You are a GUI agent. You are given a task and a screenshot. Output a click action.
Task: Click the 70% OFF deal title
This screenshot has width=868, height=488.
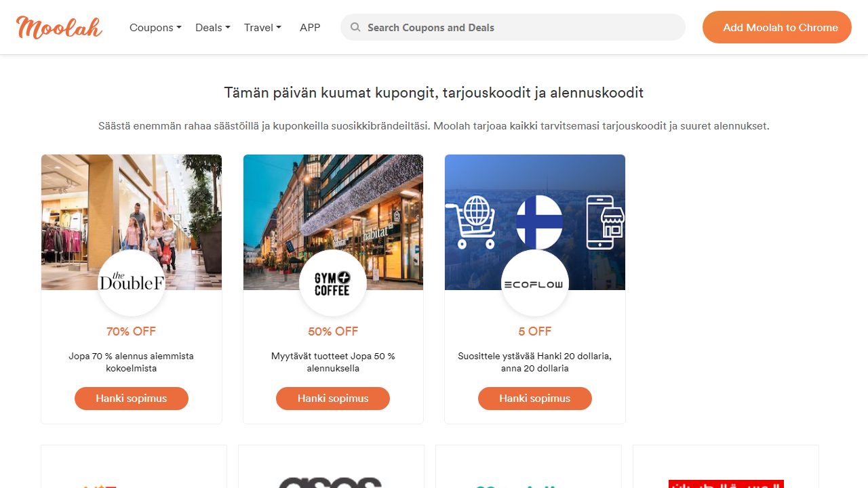click(132, 331)
